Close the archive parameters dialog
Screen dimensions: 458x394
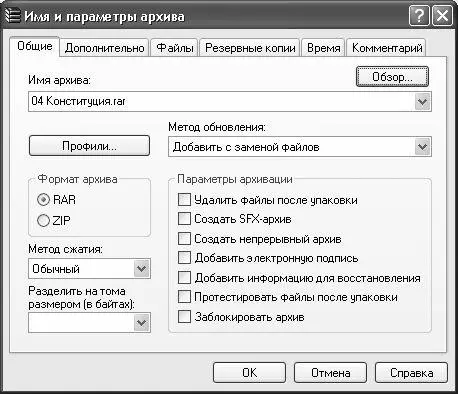[x=442, y=16]
